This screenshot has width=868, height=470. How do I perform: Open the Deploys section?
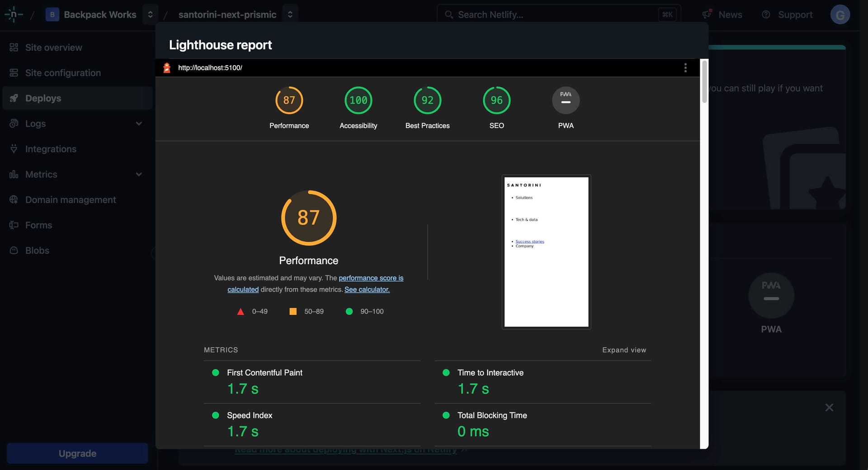click(43, 98)
